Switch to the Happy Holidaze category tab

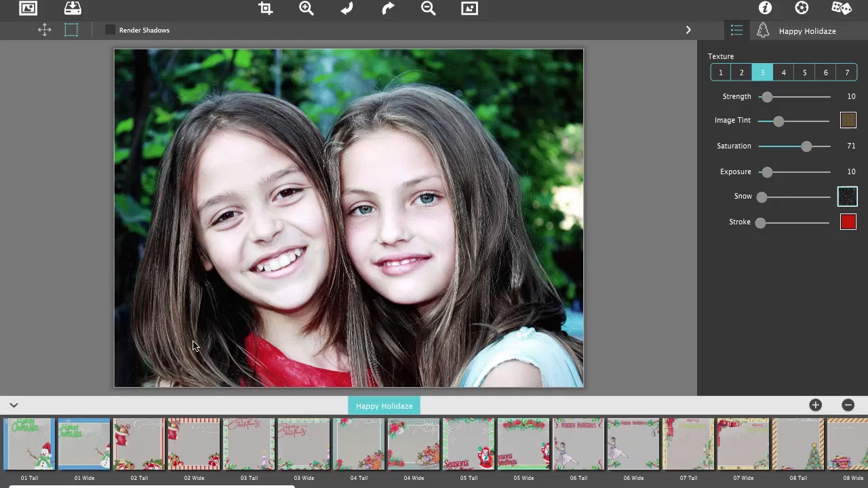pos(384,406)
